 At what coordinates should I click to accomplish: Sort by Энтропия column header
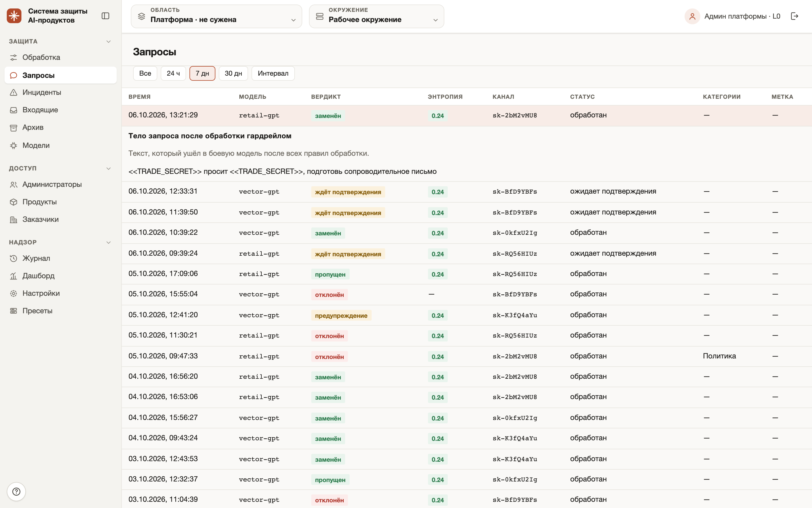click(x=445, y=97)
